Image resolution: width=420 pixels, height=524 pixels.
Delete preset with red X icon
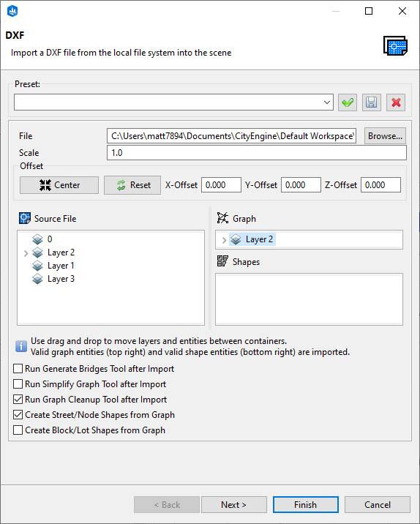(x=396, y=102)
